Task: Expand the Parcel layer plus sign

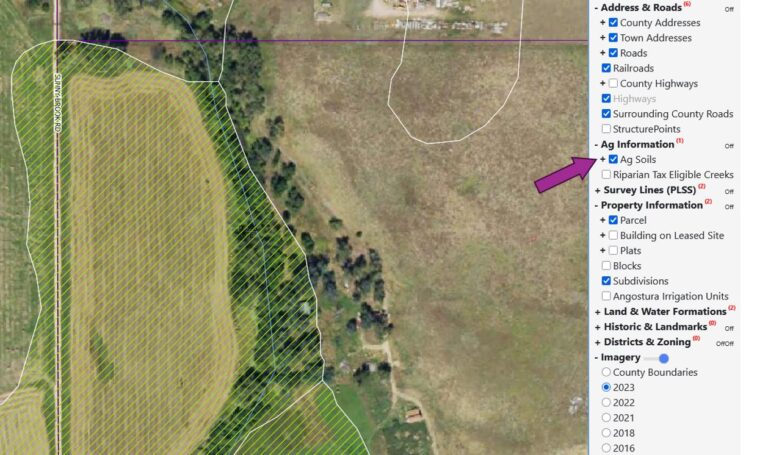Action: click(602, 220)
